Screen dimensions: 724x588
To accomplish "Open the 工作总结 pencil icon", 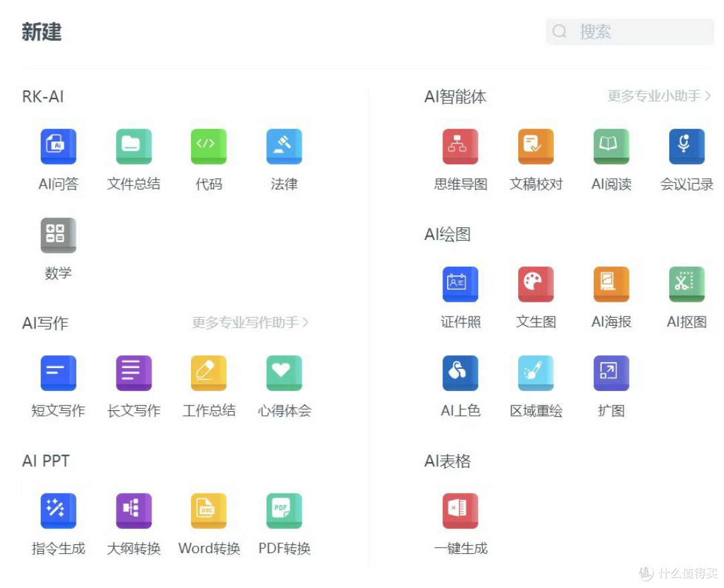I will click(x=208, y=373).
